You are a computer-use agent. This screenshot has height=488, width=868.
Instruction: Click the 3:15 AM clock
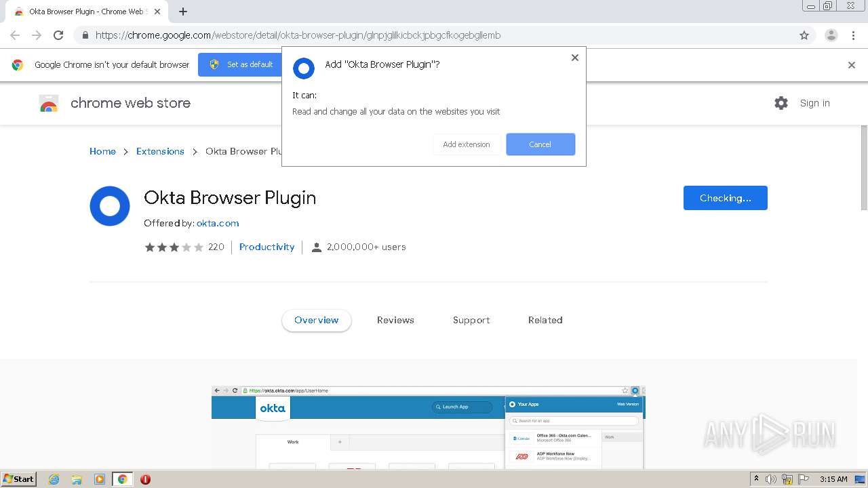[833, 479]
